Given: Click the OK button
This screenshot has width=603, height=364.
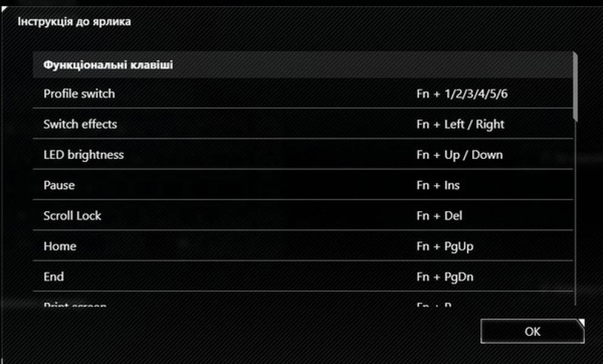Looking at the screenshot, I should click(532, 331).
